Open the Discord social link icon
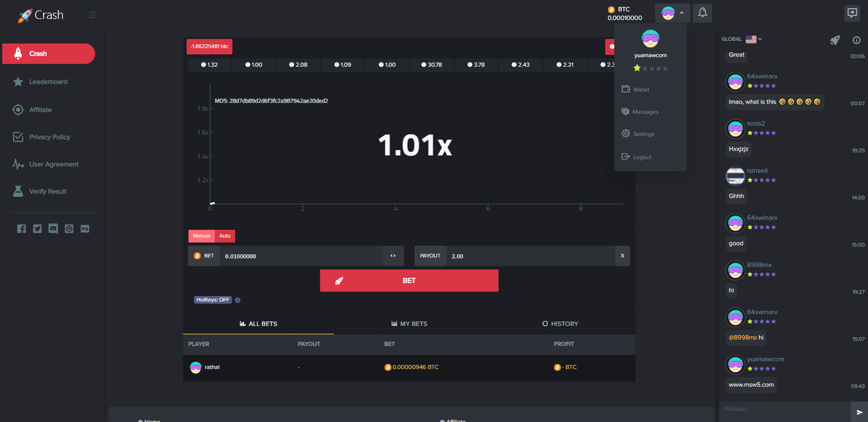 pos(53,229)
